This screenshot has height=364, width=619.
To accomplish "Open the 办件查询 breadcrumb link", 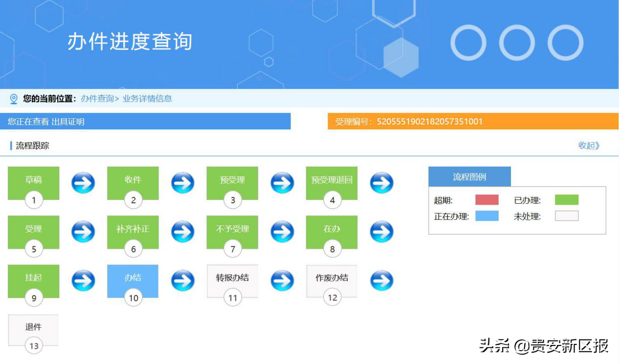I will [97, 99].
